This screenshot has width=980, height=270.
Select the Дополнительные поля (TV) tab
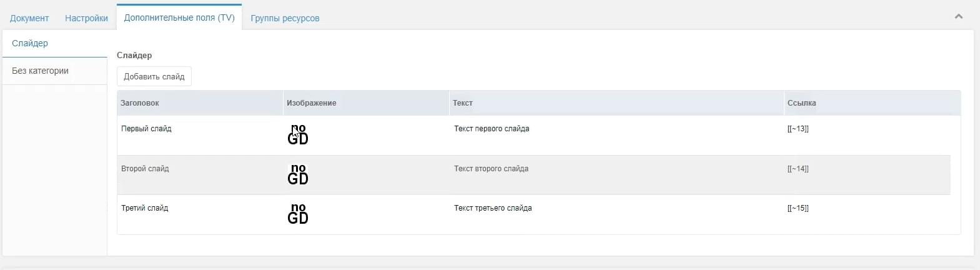pyautogui.click(x=179, y=17)
